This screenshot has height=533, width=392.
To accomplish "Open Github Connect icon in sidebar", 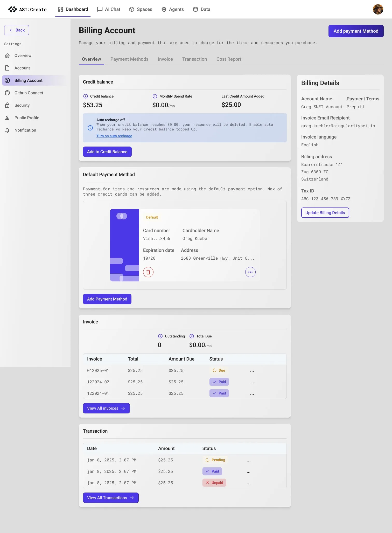I will 7,93.
